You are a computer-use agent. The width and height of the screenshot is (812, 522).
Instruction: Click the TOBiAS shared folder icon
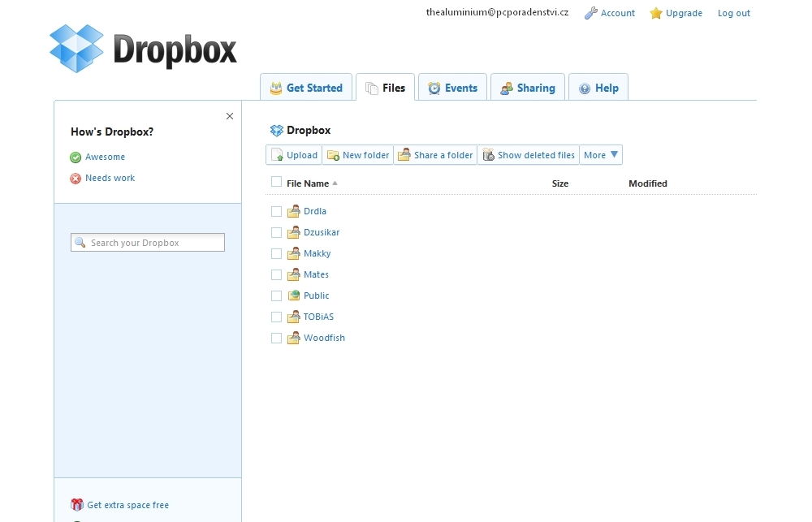294,317
